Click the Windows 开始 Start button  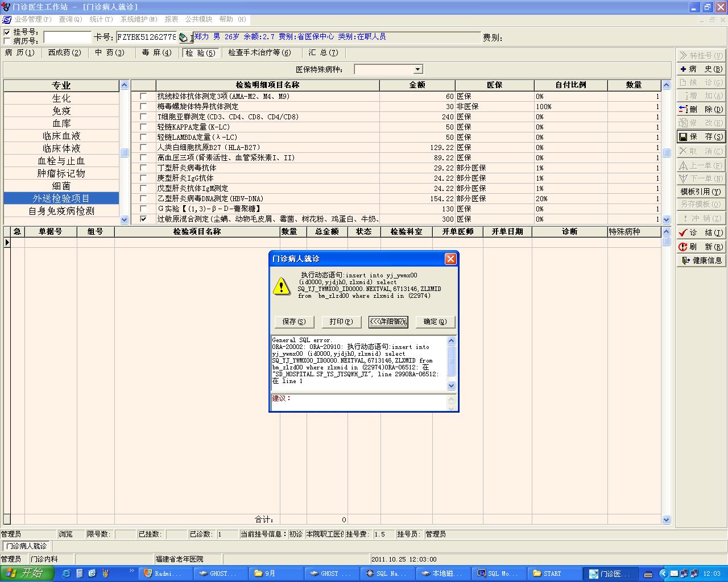pos(27,573)
